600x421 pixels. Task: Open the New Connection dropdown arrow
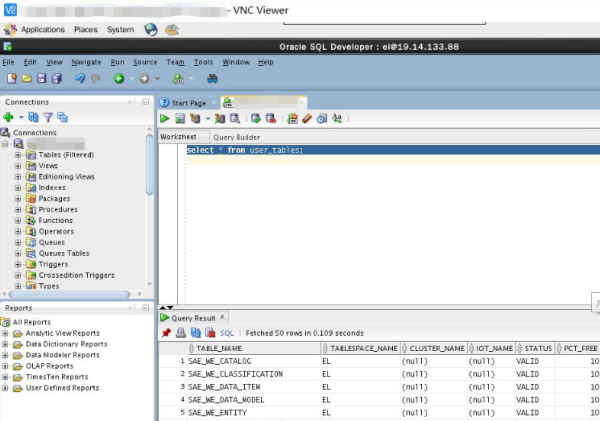(x=21, y=117)
